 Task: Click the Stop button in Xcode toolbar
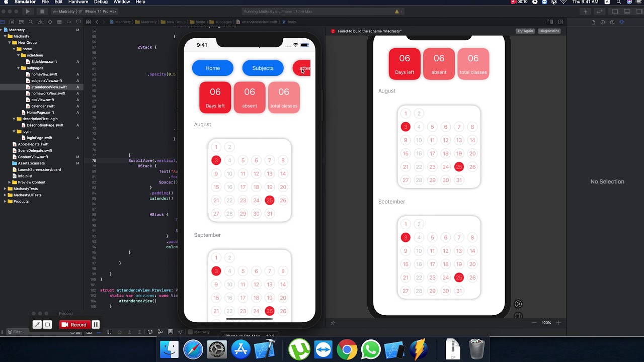click(42, 11)
